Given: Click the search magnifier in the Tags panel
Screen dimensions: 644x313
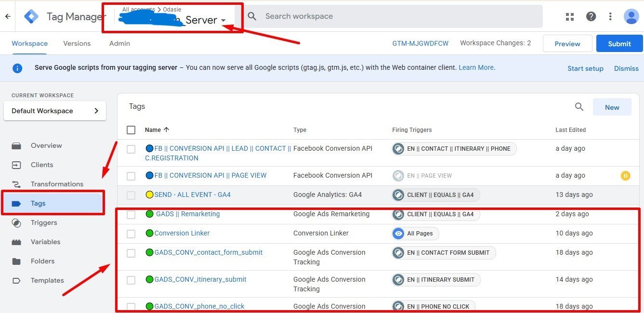Looking at the screenshot, I should coord(579,107).
